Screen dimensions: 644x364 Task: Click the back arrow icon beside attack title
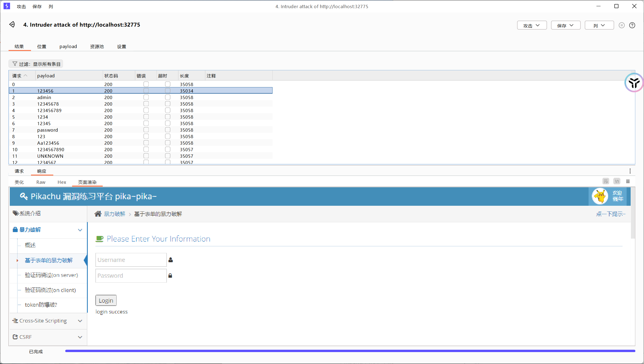pyautogui.click(x=12, y=24)
